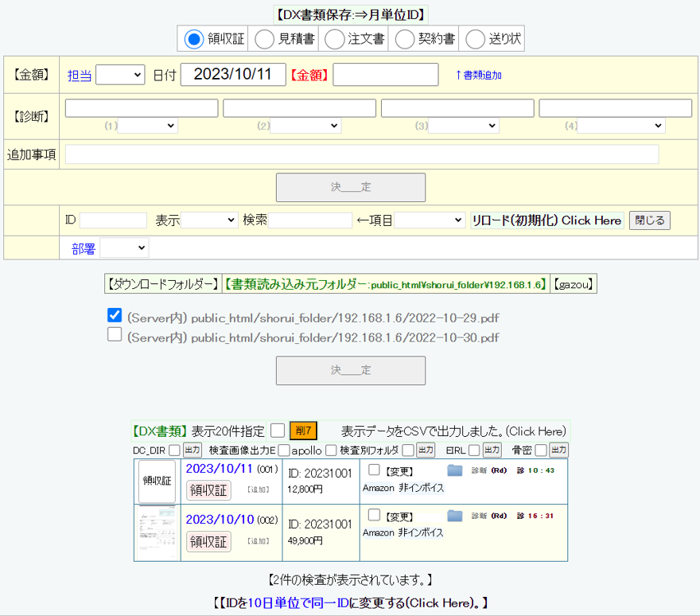The image size is (700, 616).
Task: Click the CSV output (Click Here) link
Action: click(453, 431)
